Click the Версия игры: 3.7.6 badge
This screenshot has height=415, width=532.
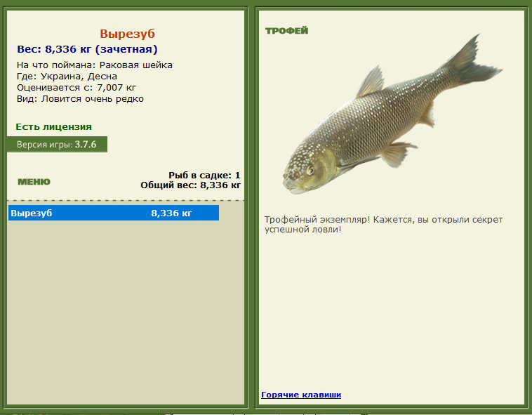pyautogui.click(x=57, y=145)
